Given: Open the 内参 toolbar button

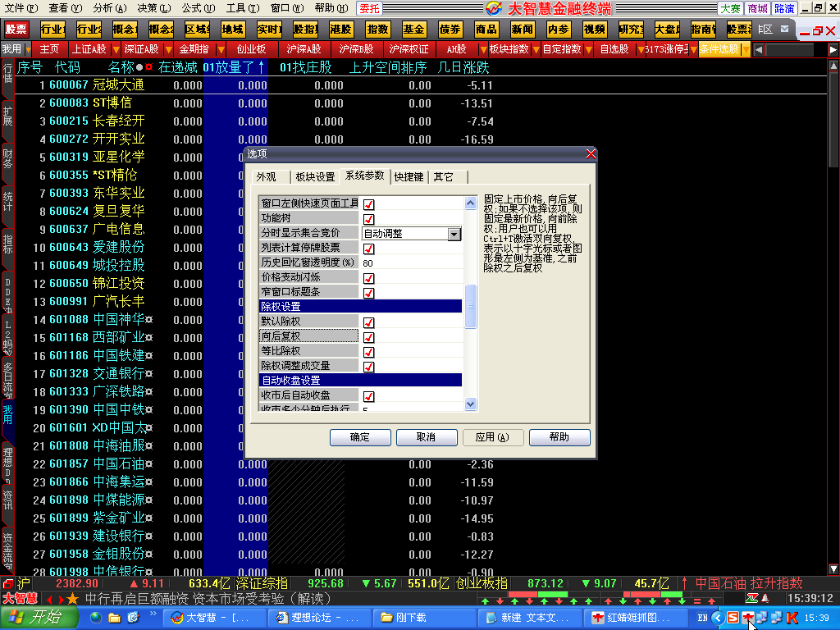Looking at the screenshot, I should coord(559,29).
